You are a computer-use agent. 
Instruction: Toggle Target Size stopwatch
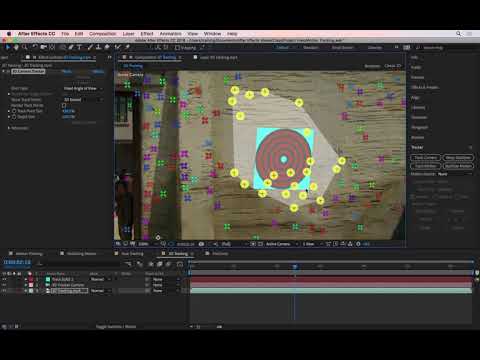point(14,117)
